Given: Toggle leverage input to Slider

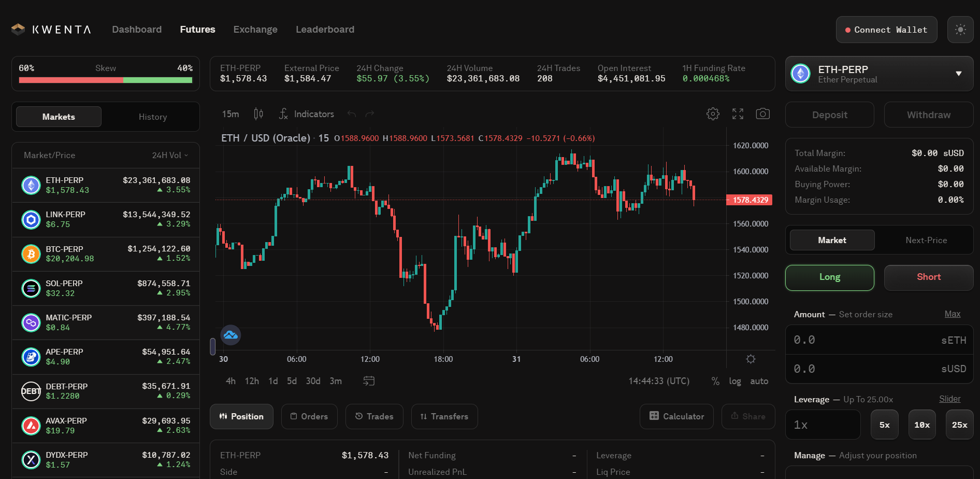Looking at the screenshot, I should [x=949, y=399].
